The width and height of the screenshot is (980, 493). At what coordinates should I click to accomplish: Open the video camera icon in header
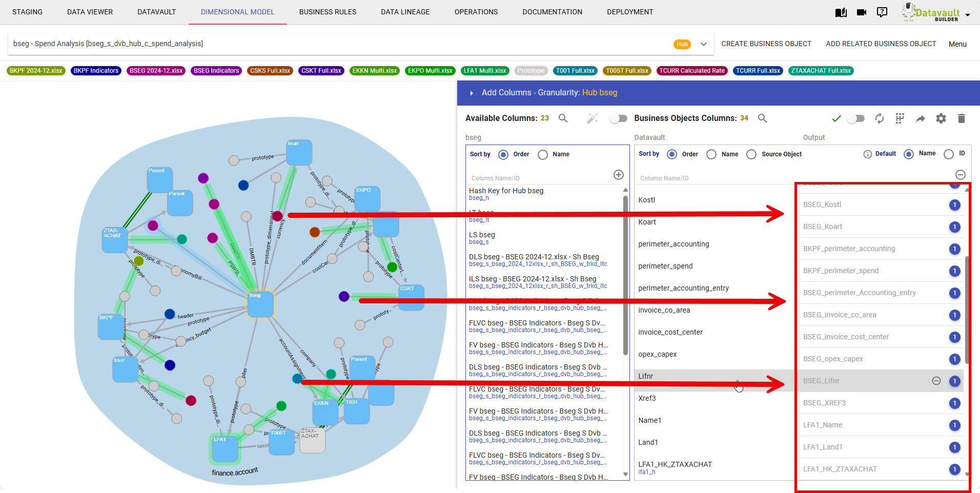[862, 12]
